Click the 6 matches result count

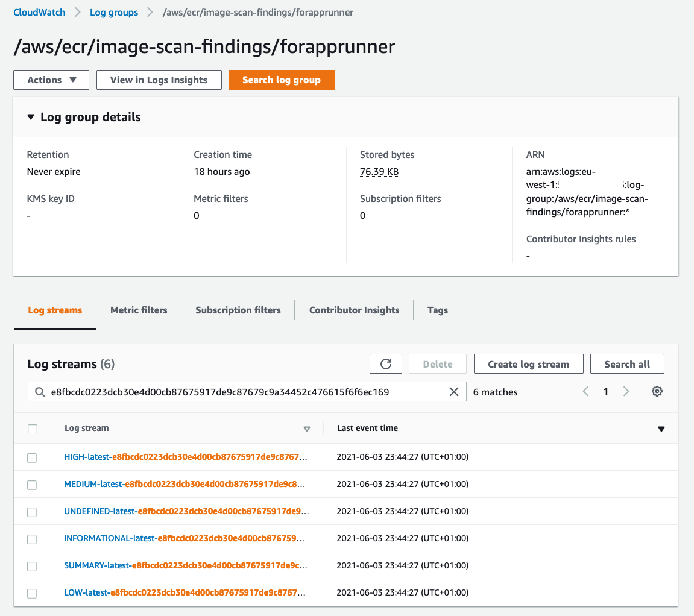(495, 392)
